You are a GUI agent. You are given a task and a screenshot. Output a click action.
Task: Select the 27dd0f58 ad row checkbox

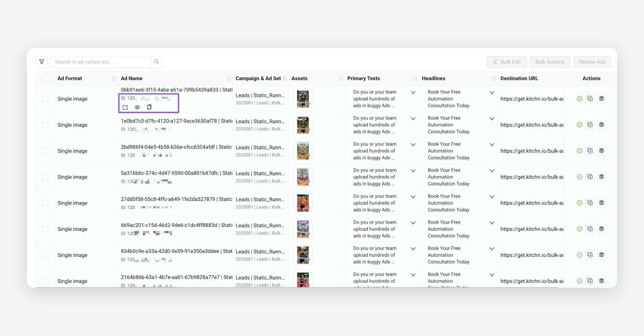pyautogui.click(x=45, y=203)
